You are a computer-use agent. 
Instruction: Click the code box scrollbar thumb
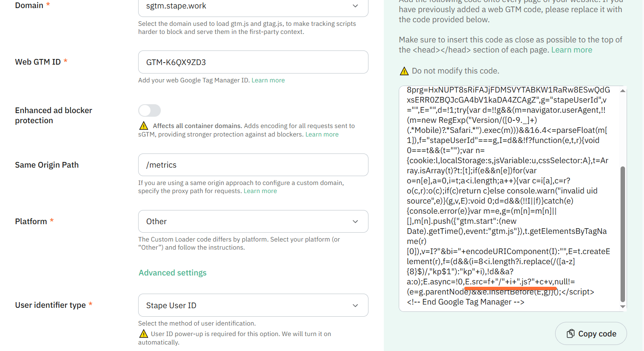(623, 234)
